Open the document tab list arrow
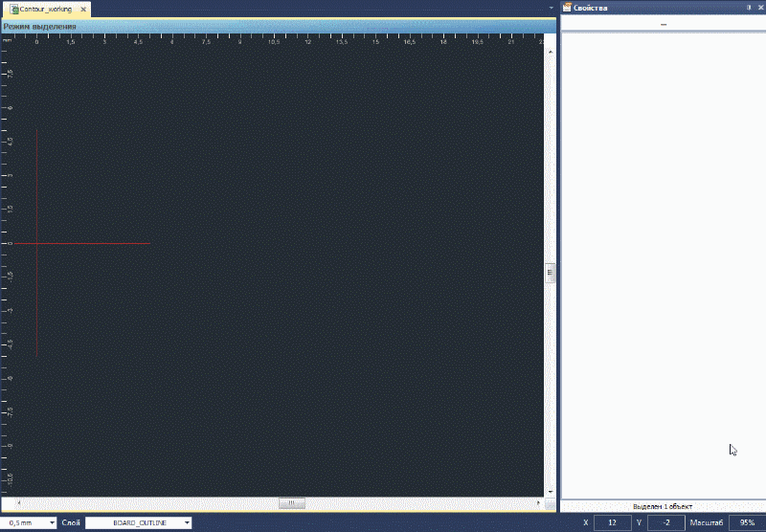Image resolution: width=766 pixels, height=532 pixels. 552,8
